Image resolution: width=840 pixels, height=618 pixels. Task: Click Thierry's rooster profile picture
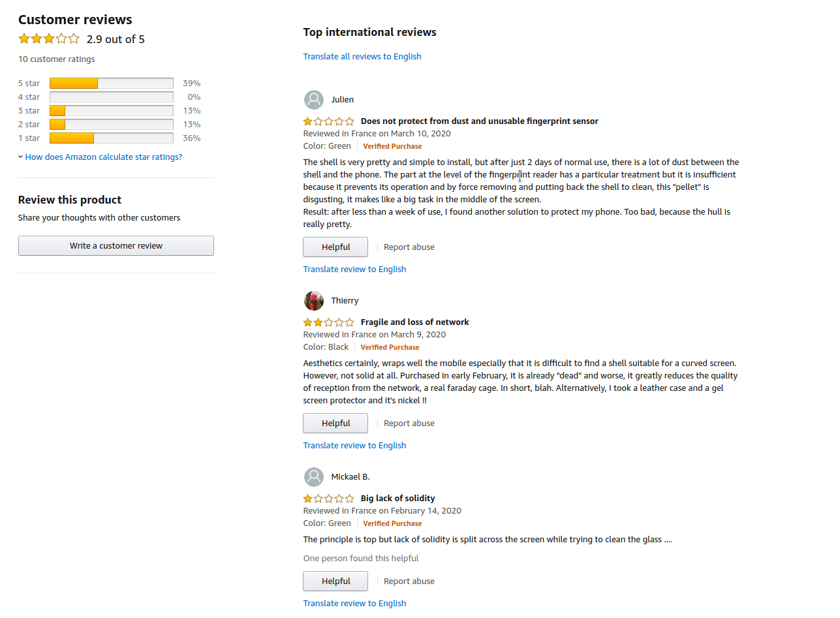coord(314,301)
